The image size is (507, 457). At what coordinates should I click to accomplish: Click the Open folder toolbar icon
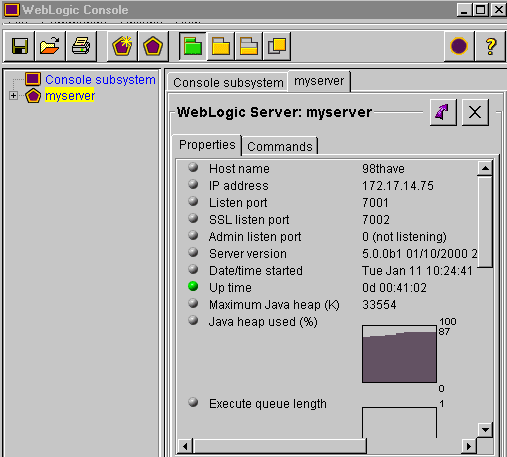50,46
